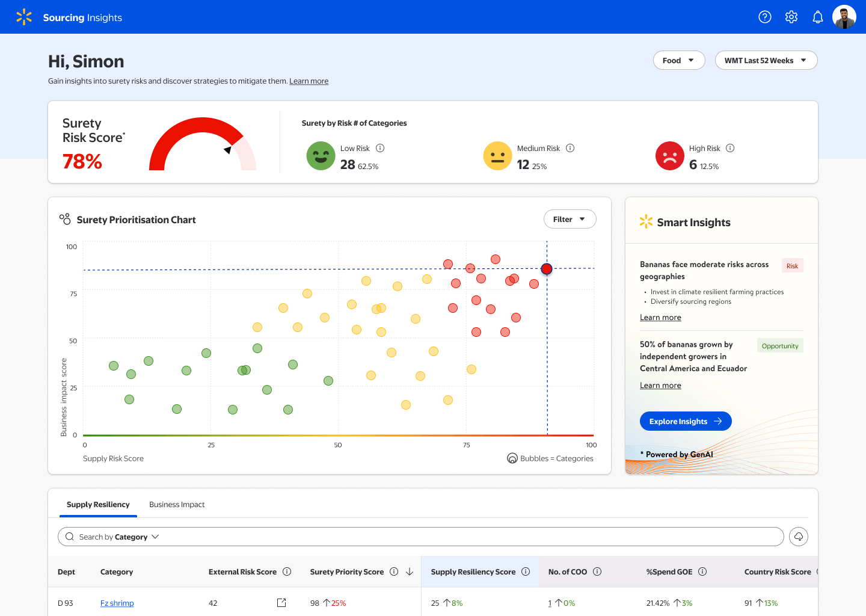The image size is (866, 616).
Task: Open the settings gear in the top bar
Action: tap(791, 17)
